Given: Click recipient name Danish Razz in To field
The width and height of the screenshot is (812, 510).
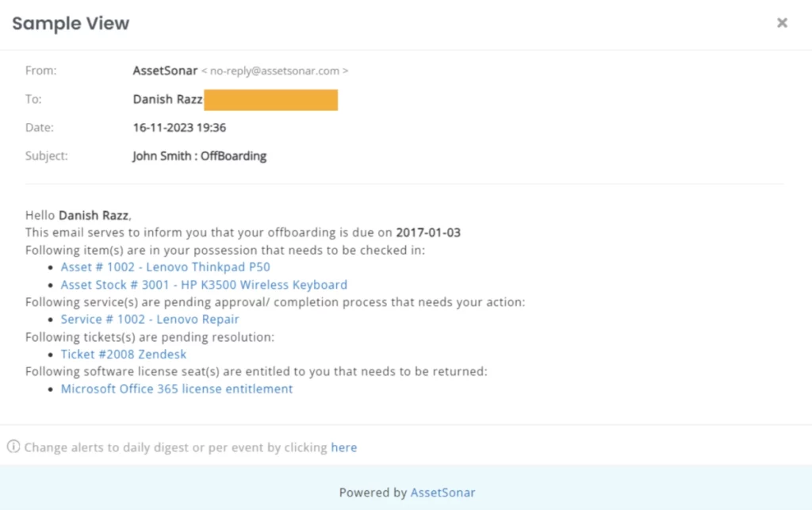Looking at the screenshot, I should coord(167,100).
